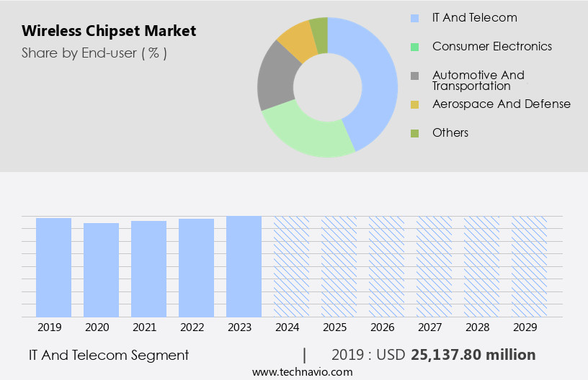The image size is (588, 380).
Task: Click the hatched 2029 forecast bar
Action: tap(529, 266)
